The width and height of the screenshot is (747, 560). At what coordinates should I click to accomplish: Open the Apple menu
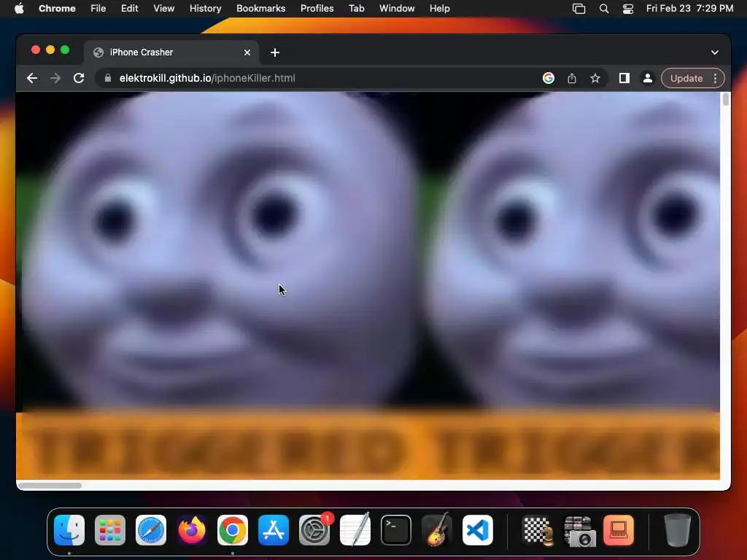pos(19,9)
